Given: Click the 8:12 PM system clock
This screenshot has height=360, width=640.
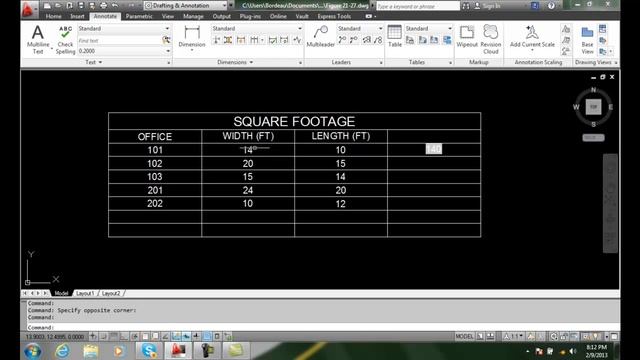Looking at the screenshot, I should point(597,347).
